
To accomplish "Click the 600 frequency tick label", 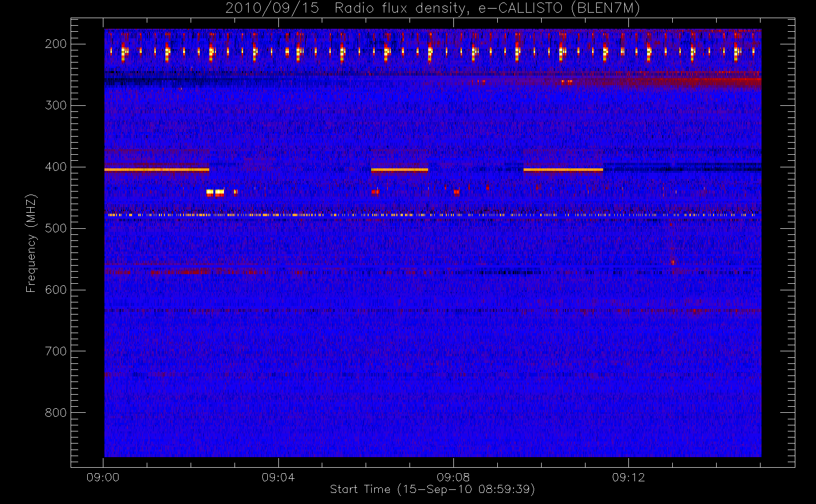I will tap(56, 290).
